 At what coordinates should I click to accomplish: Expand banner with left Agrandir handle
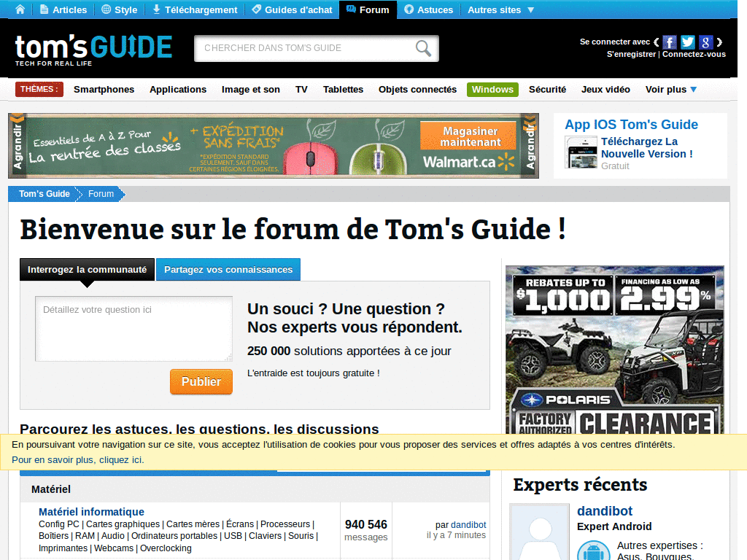[x=18, y=146]
